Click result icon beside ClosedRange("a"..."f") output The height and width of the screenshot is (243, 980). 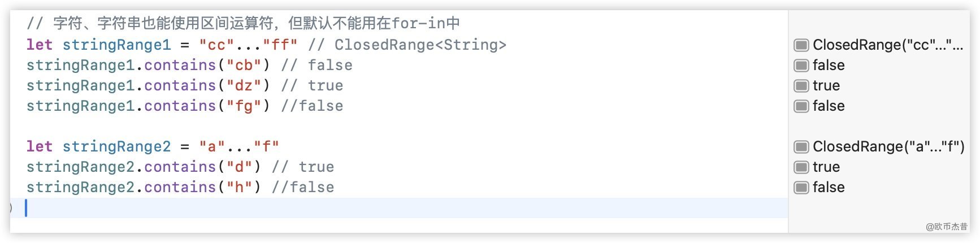(801, 147)
